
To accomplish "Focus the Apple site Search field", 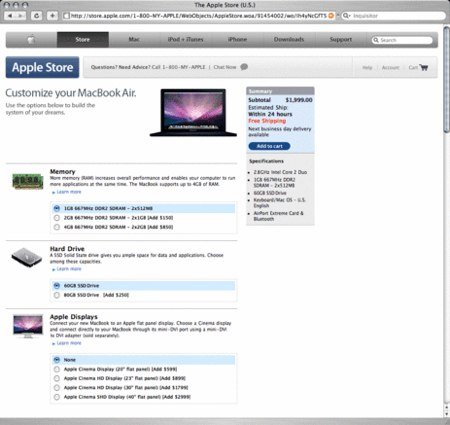I will [402, 40].
